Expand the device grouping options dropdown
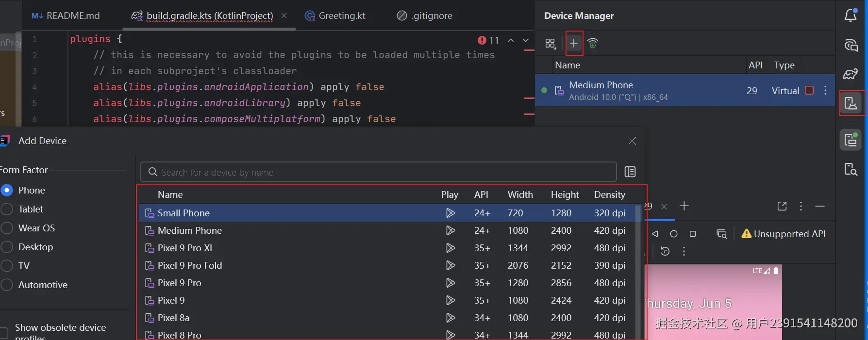Viewport: 868px width, 340px height. coord(551,44)
